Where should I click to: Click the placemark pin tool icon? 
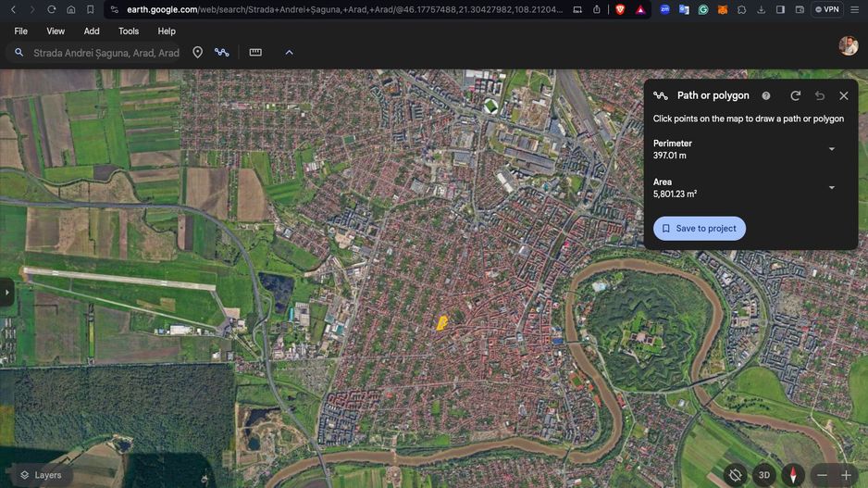197,53
